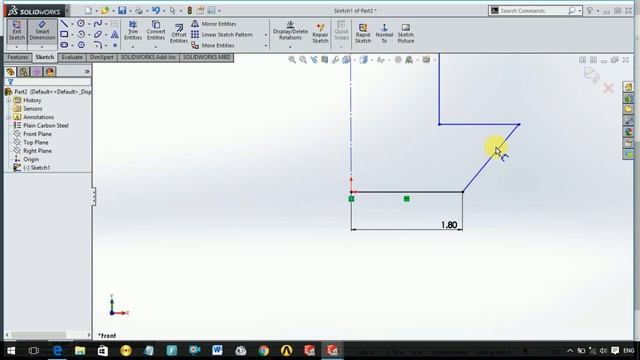This screenshot has width=640, height=360.
Task: Click the Sketch Picture tool
Action: coord(406,33)
